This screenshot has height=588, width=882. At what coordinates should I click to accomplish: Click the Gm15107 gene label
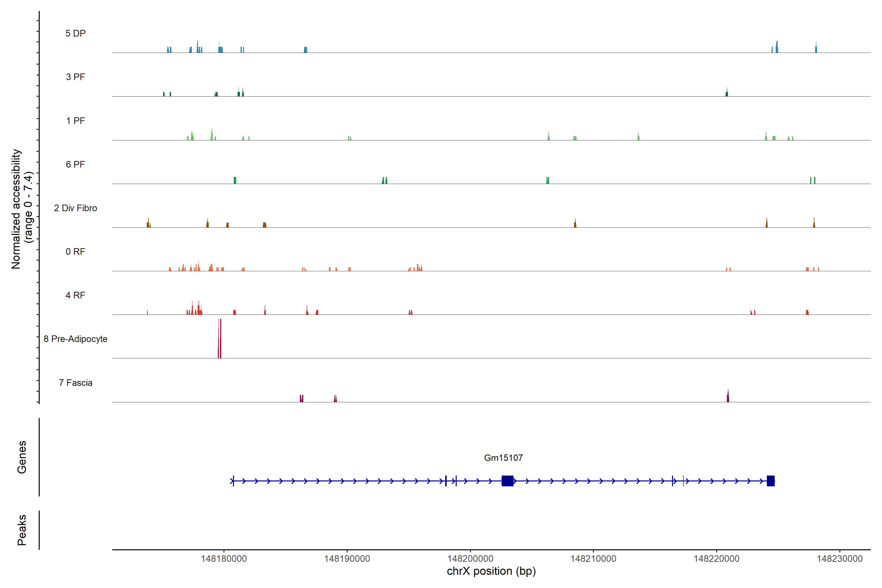[503, 457]
